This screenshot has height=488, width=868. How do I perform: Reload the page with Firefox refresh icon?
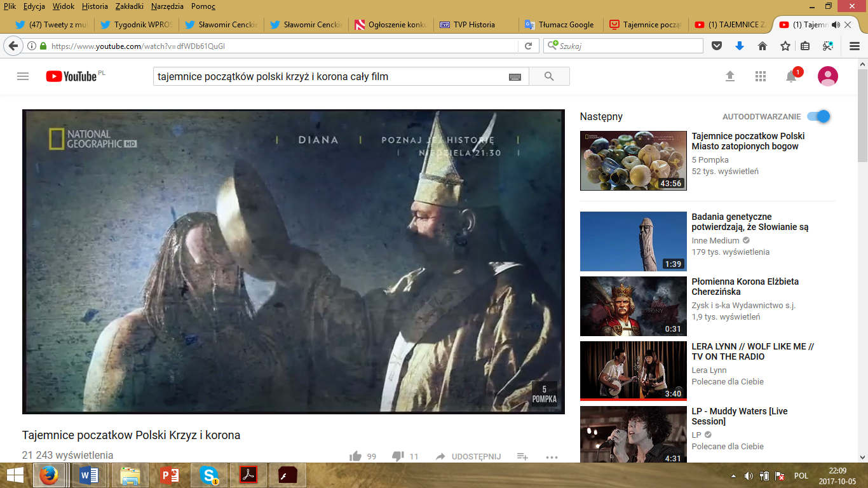tap(528, 46)
